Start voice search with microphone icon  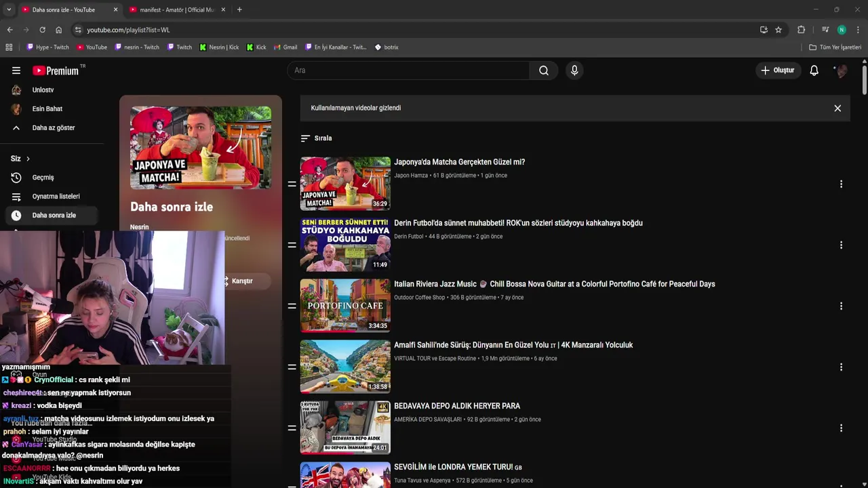574,70
